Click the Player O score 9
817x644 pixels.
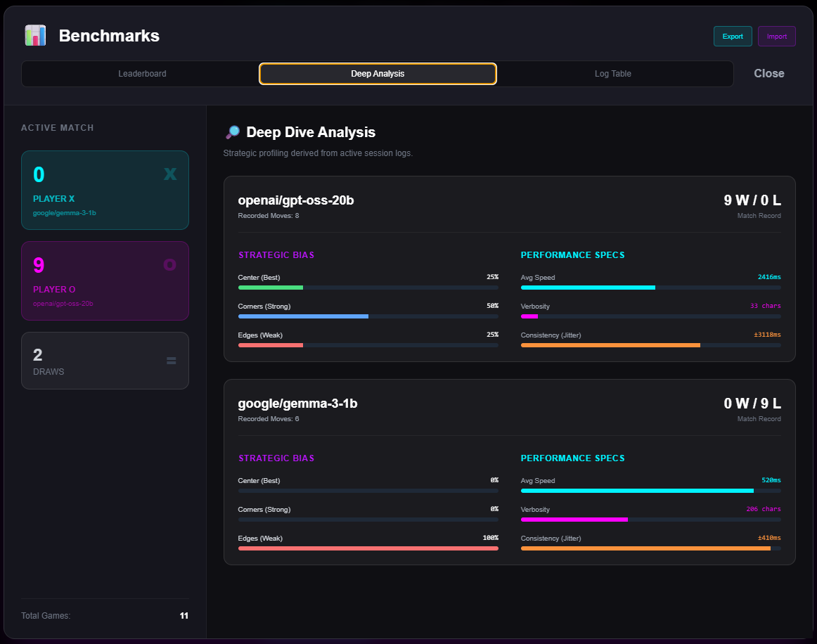pyautogui.click(x=39, y=265)
